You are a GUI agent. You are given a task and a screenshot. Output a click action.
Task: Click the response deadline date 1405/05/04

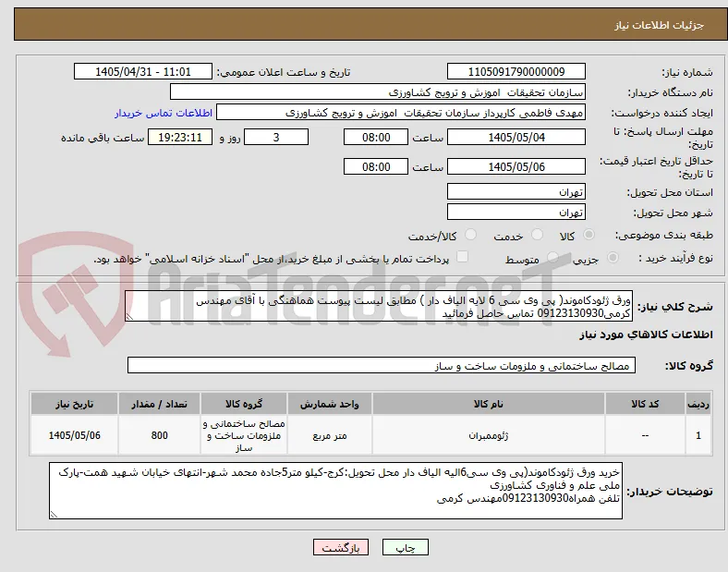(516, 138)
